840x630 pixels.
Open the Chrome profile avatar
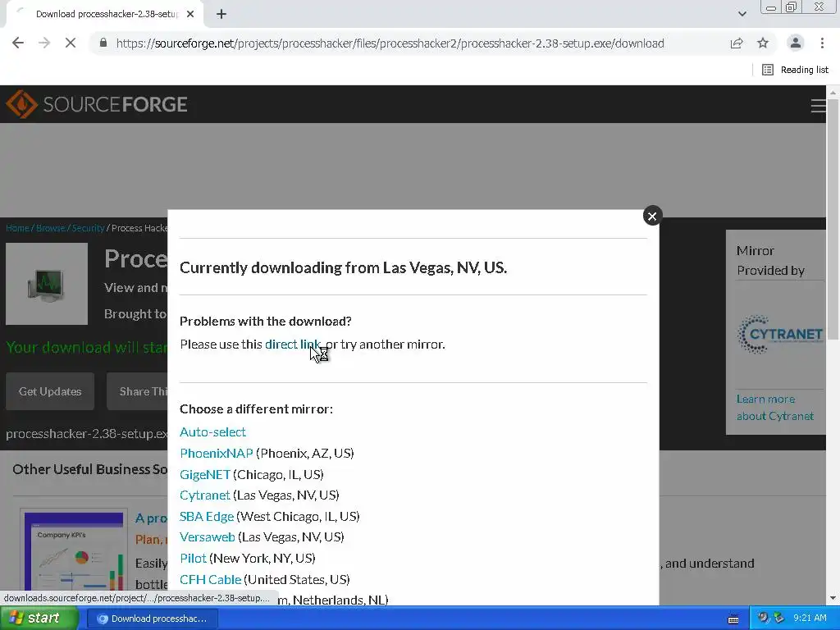coord(796,43)
